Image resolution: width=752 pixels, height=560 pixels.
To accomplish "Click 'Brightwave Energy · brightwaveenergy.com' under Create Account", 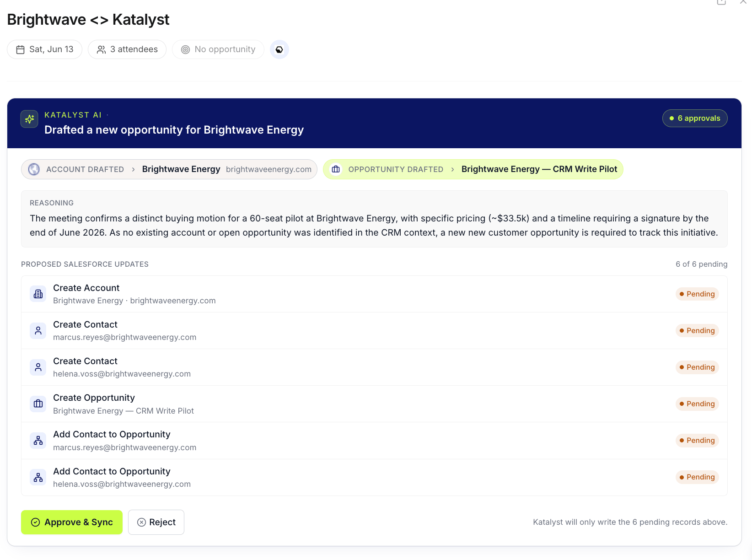I will click(134, 301).
